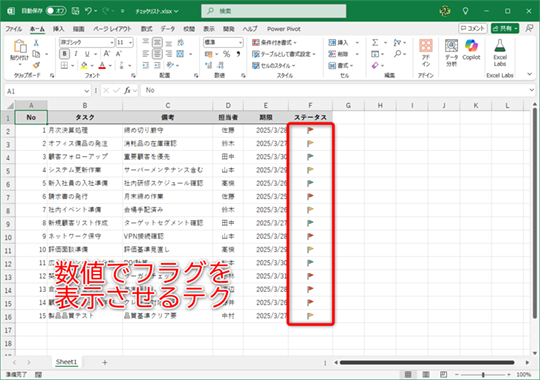Apply Comma Style number format
The height and width of the screenshot is (380, 540).
click(x=238, y=54)
